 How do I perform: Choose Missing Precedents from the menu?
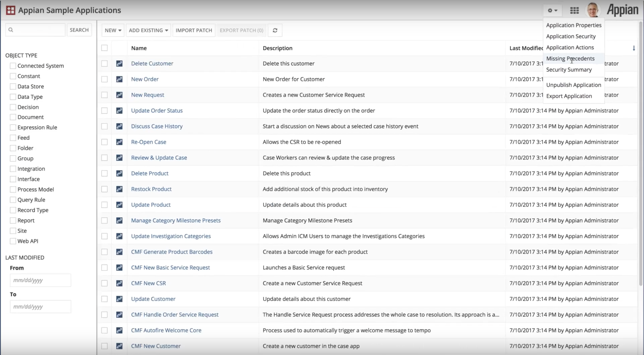[571, 58]
